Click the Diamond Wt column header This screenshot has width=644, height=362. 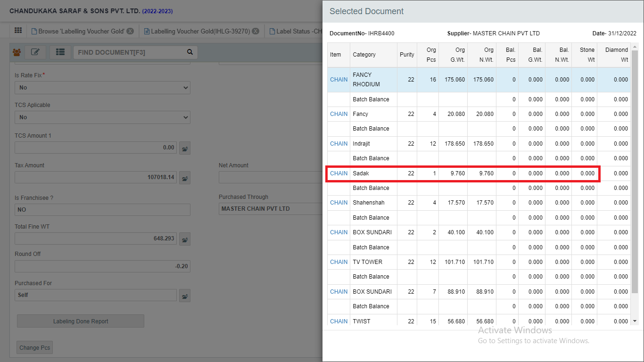click(x=614, y=55)
